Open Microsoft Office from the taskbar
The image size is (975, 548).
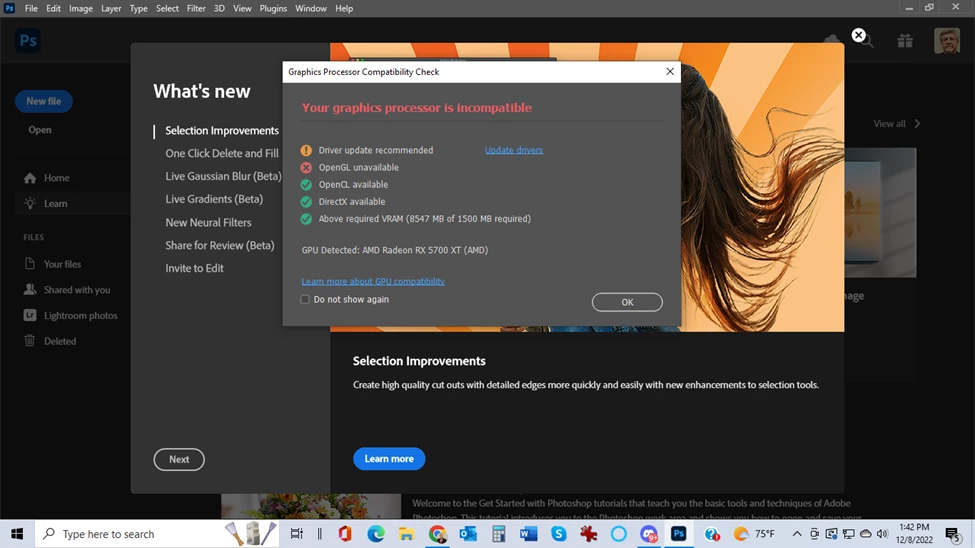pyautogui.click(x=345, y=534)
